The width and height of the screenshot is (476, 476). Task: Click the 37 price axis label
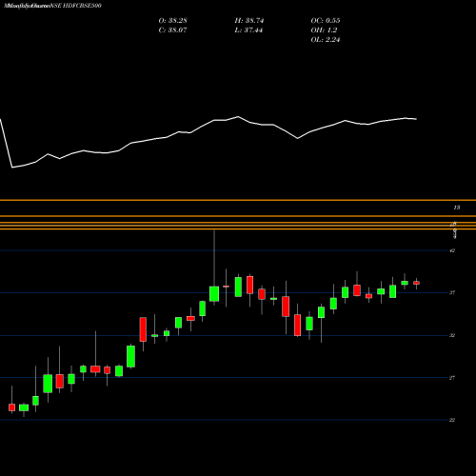pos(452,292)
